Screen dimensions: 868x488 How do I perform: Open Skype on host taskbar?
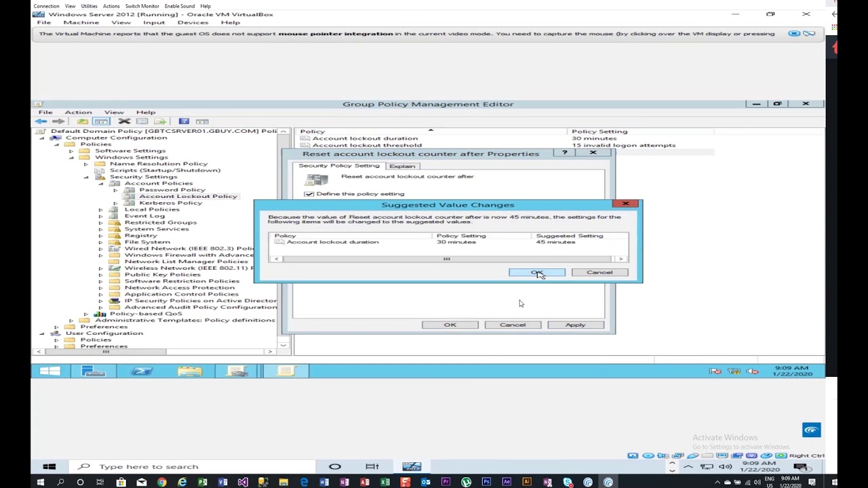tap(568, 483)
